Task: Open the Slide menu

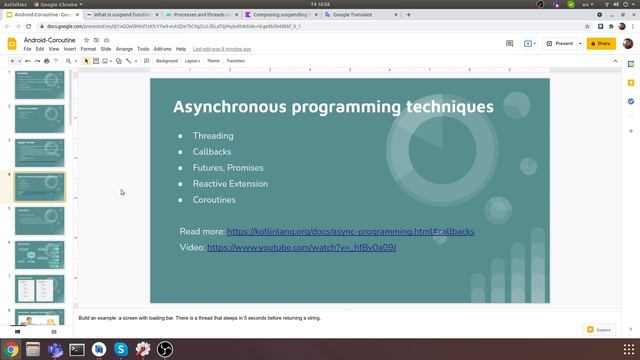Action: [x=106, y=49]
